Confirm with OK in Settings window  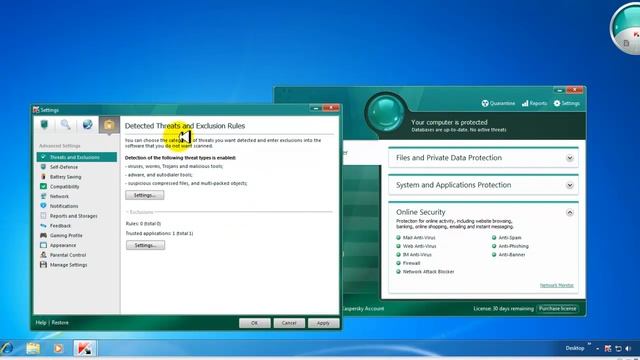click(x=255, y=323)
